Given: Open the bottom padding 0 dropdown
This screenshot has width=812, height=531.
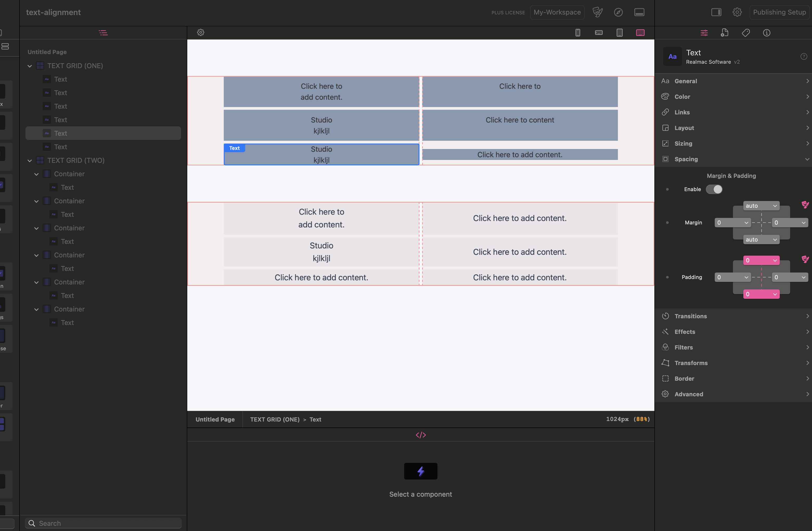Looking at the screenshot, I should (761, 294).
